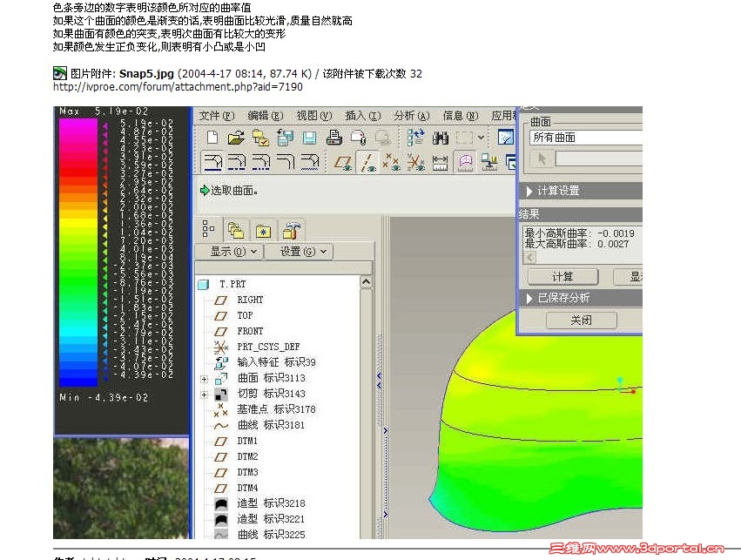This screenshot has height=560, width=741.
Task: Click the pink curvature analysis icon
Action: pos(466,162)
